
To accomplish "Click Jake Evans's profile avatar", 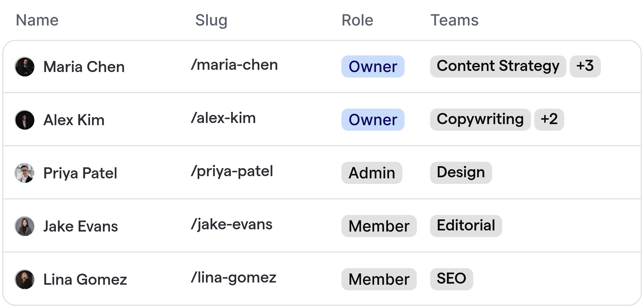I will point(24,226).
